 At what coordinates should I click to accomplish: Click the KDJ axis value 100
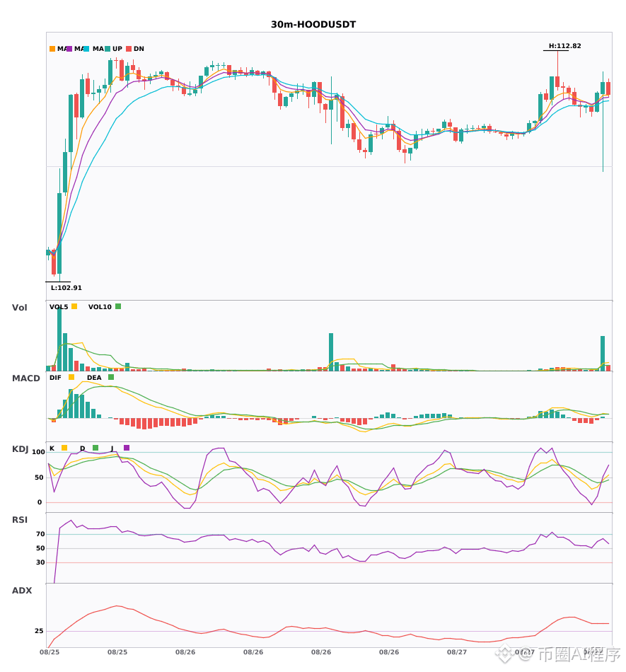click(39, 452)
